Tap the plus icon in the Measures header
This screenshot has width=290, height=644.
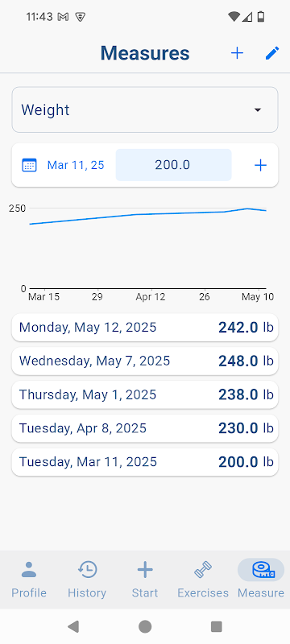click(x=237, y=53)
